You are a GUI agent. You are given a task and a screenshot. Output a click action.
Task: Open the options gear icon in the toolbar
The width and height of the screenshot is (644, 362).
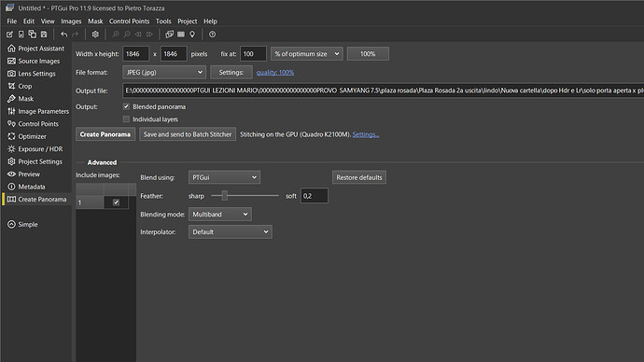tap(95, 35)
